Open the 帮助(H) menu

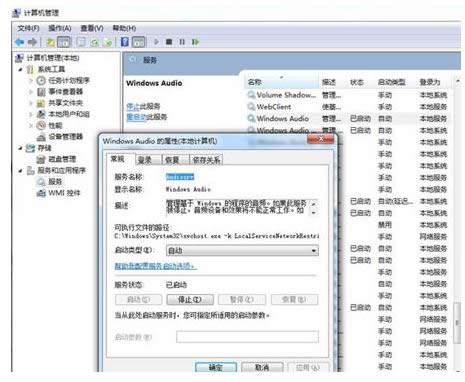point(124,28)
